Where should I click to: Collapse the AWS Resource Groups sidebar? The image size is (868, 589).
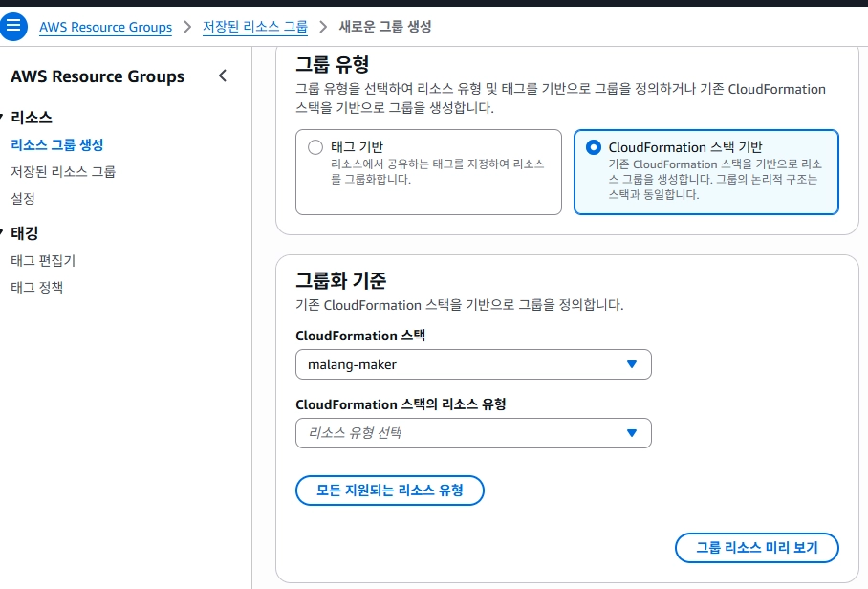(223, 76)
